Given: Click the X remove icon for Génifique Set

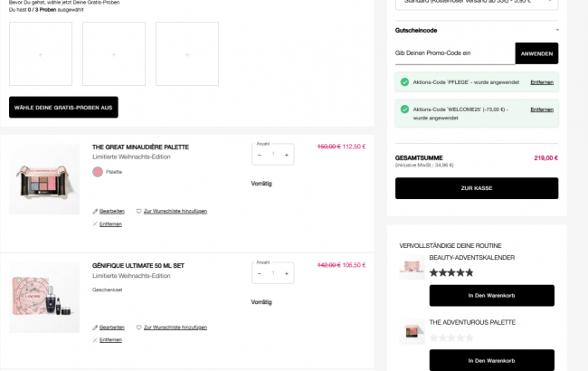Looking at the screenshot, I should pyautogui.click(x=95, y=339).
